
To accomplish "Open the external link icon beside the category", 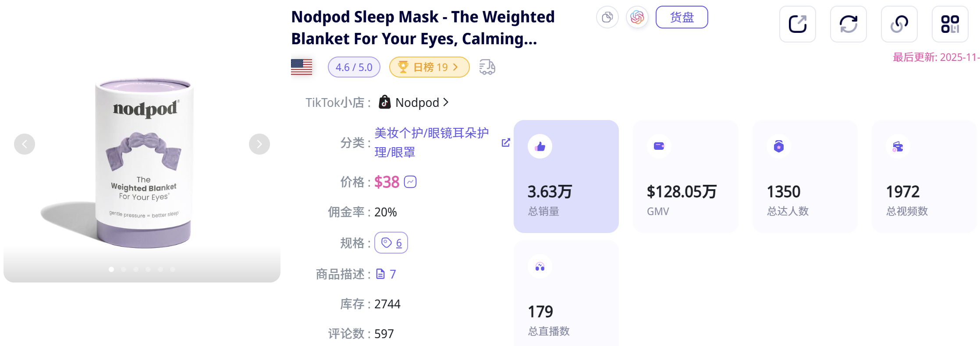I will click(506, 142).
